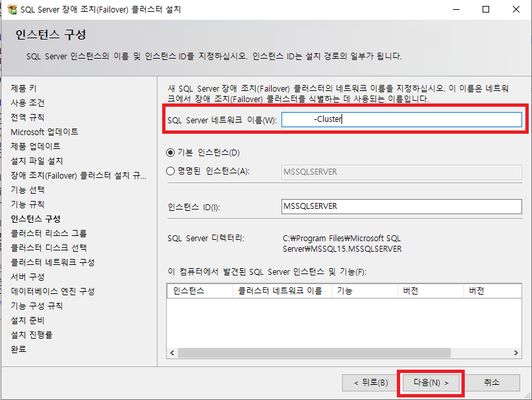Select Microsoft 업데이트 step in sidebar
The width and height of the screenshot is (532, 400).
44,132
